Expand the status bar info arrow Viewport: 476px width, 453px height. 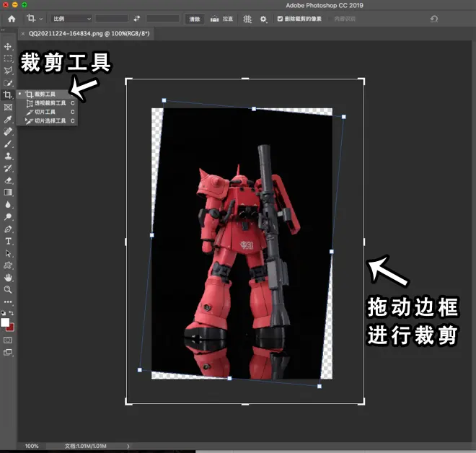coord(128,446)
